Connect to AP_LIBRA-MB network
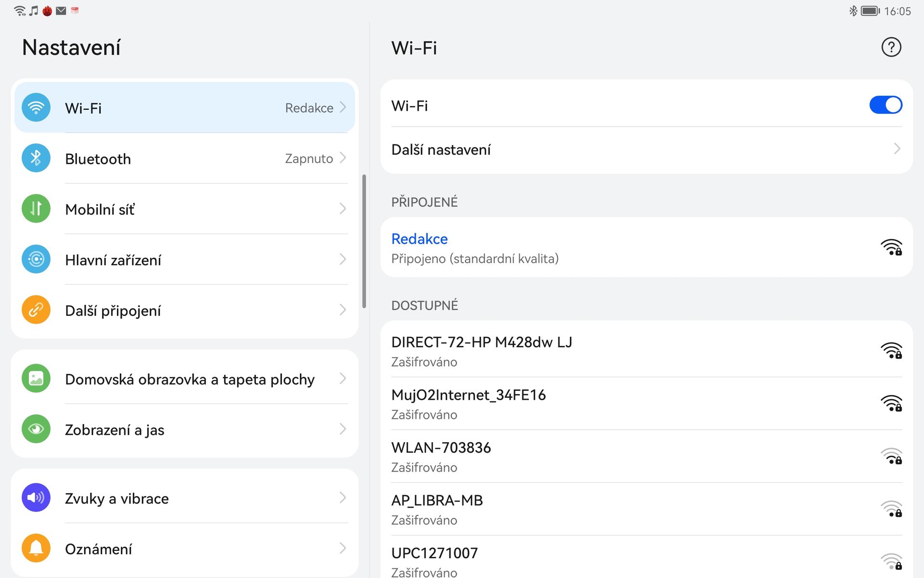The height and width of the screenshot is (578, 924). click(646, 509)
